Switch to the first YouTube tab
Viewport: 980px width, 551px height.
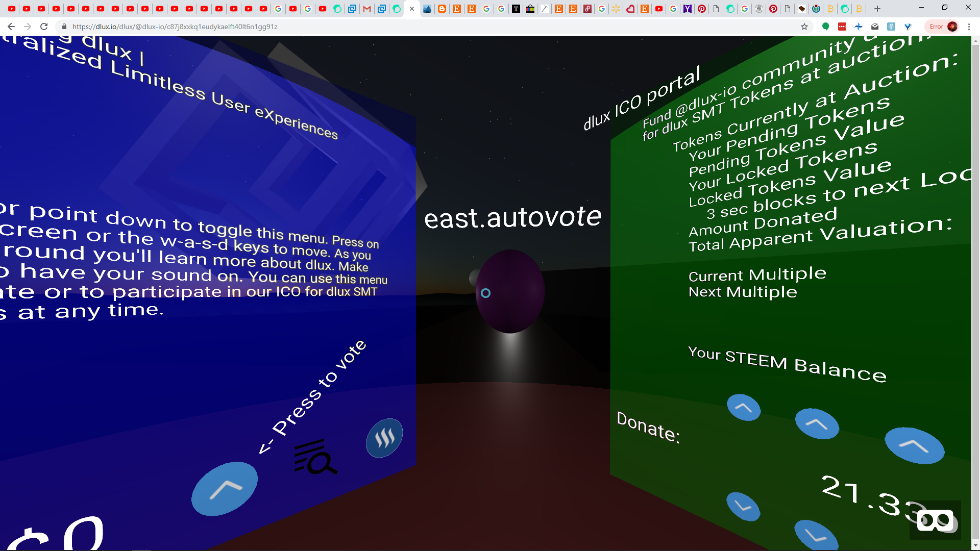(12, 9)
